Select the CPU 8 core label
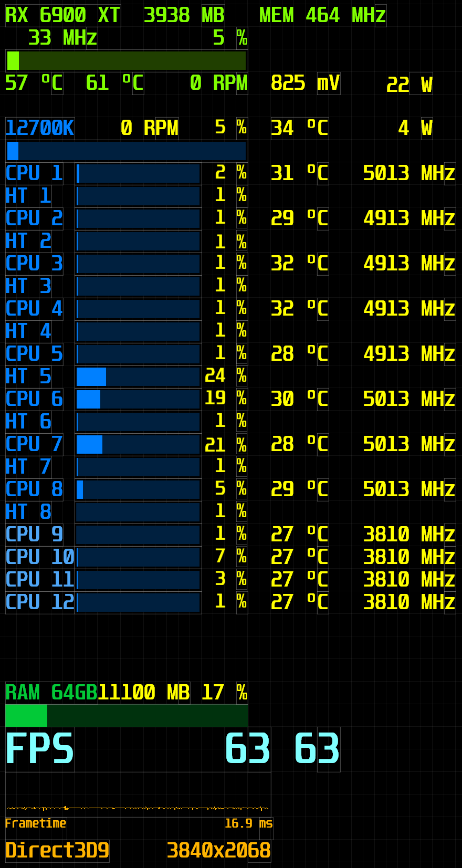462x868 pixels. [34, 489]
